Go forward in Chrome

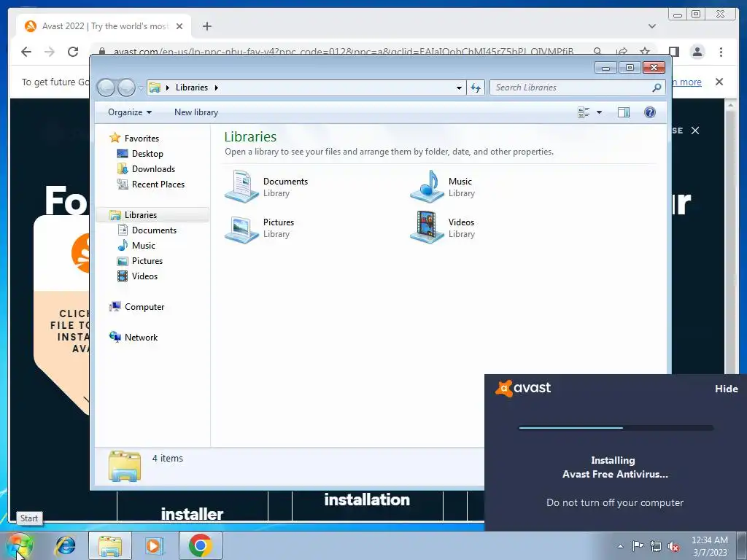click(x=50, y=52)
